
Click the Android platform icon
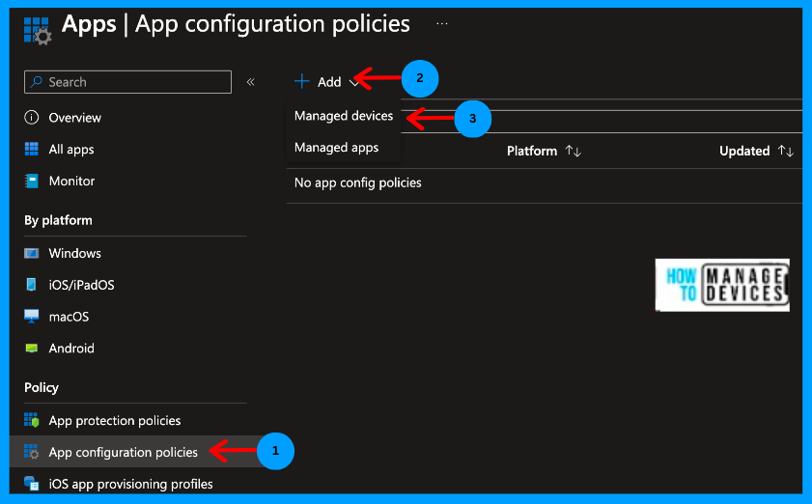(x=32, y=349)
